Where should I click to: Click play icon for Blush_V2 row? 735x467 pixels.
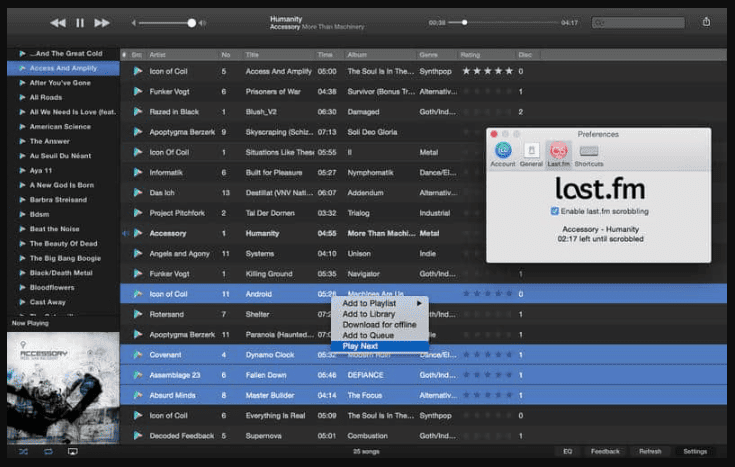[x=138, y=112]
